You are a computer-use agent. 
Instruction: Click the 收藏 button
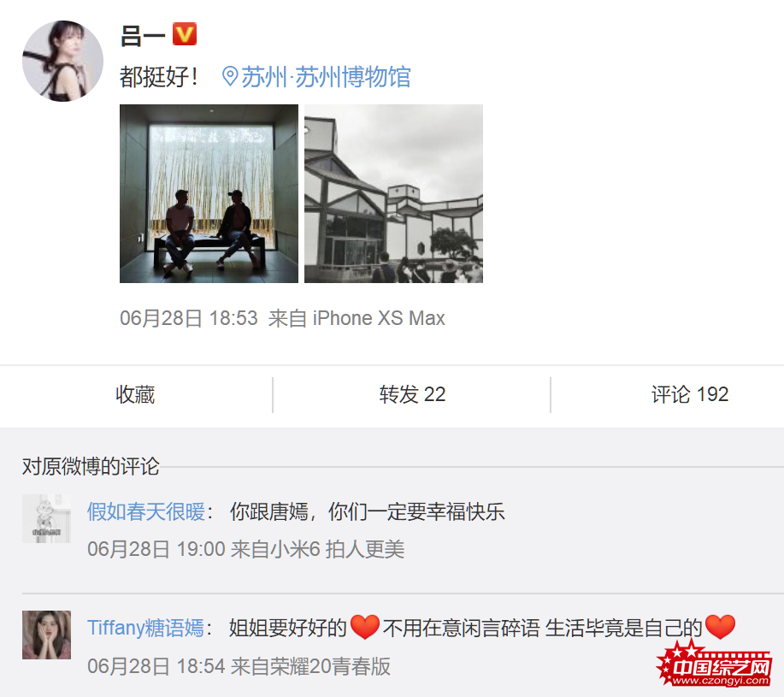(135, 394)
